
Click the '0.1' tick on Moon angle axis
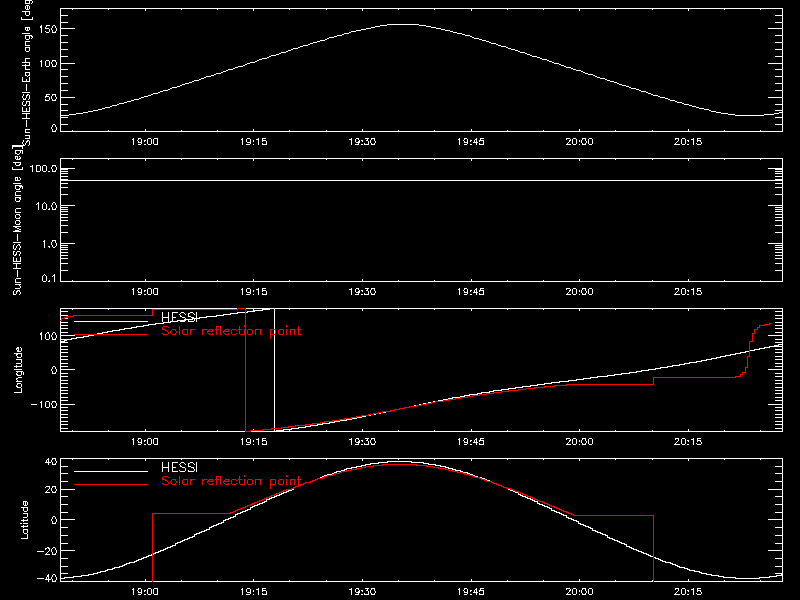pyautogui.click(x=49, y=278)
